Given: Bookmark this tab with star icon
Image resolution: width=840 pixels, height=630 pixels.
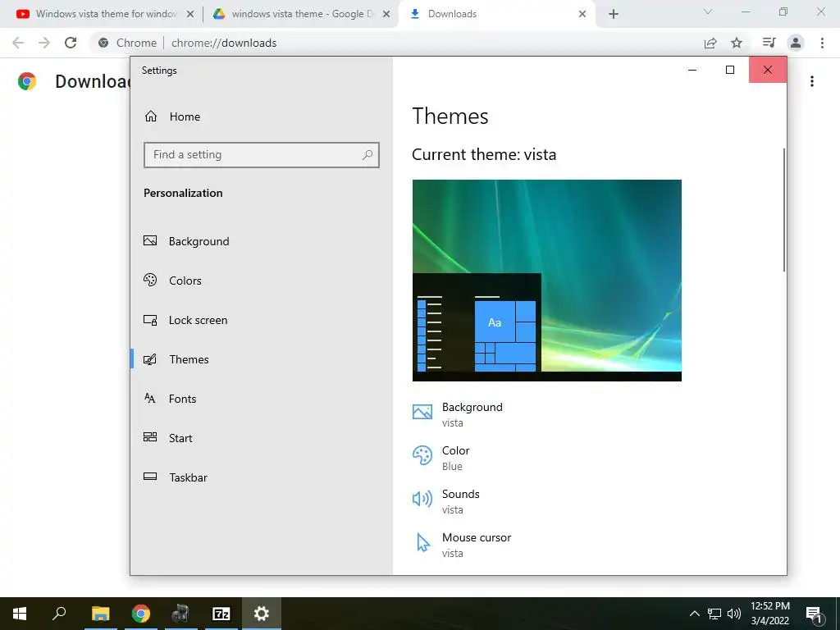Looking at the screenshot, I should coord(737,43).
